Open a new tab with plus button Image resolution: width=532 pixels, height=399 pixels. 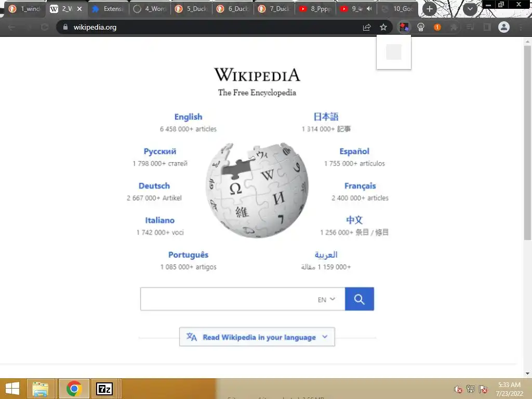430,9
